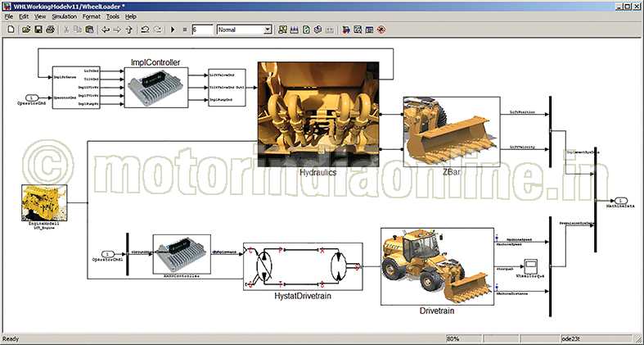
Task: Select the bus selector block before ImplController
Action: coord(76,88)
